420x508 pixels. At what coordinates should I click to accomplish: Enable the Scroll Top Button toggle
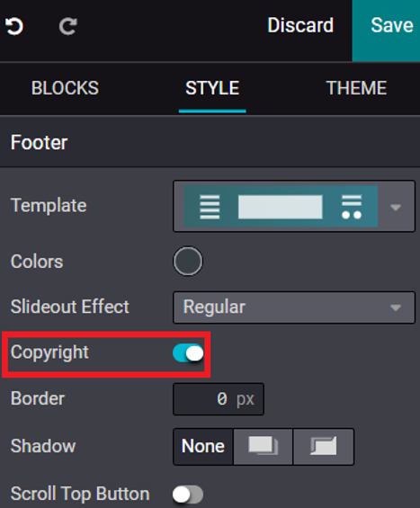tap(188, 495)
